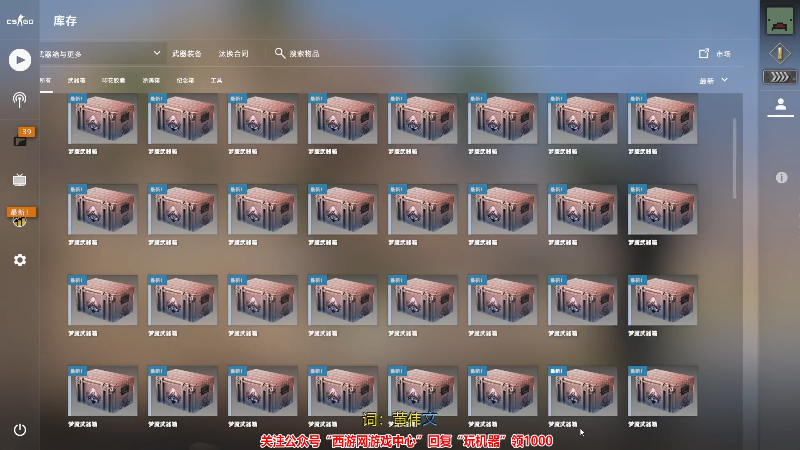This screenshot has width=800, height=450.
Task: Open the settings gear icon
Action: tap(19, 260)
